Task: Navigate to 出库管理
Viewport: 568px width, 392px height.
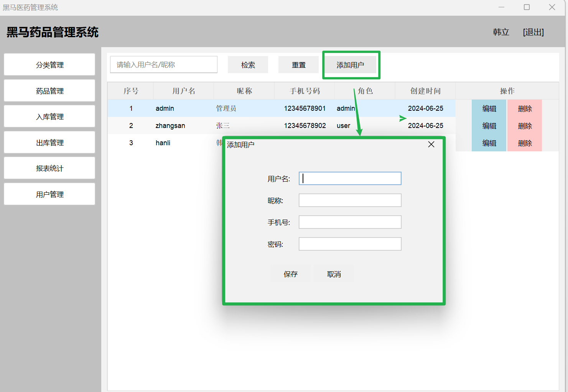Action: pos(49,143)
